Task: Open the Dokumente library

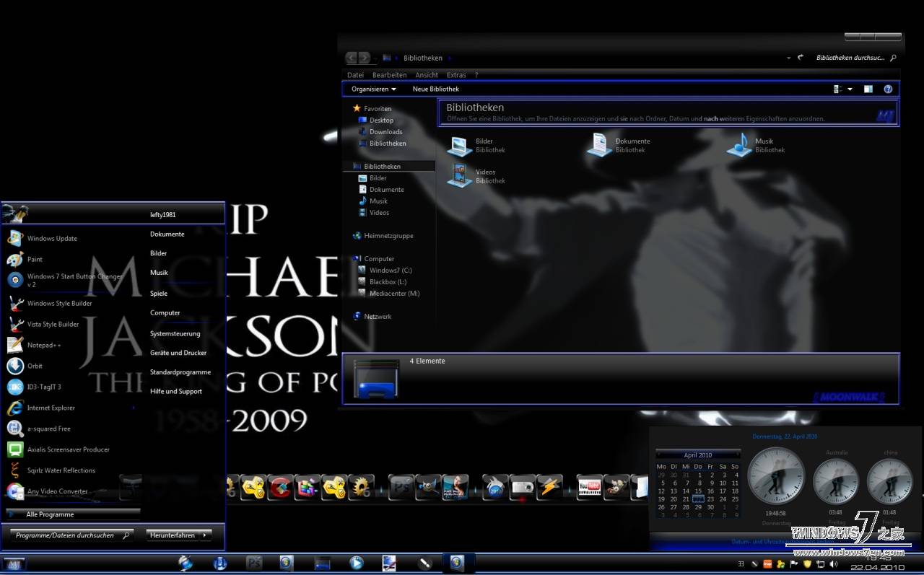Action: point(619,146)
